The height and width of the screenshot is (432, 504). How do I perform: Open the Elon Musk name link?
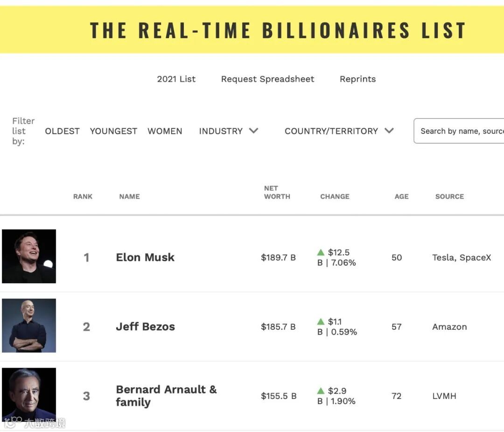[x=145, y=257]
